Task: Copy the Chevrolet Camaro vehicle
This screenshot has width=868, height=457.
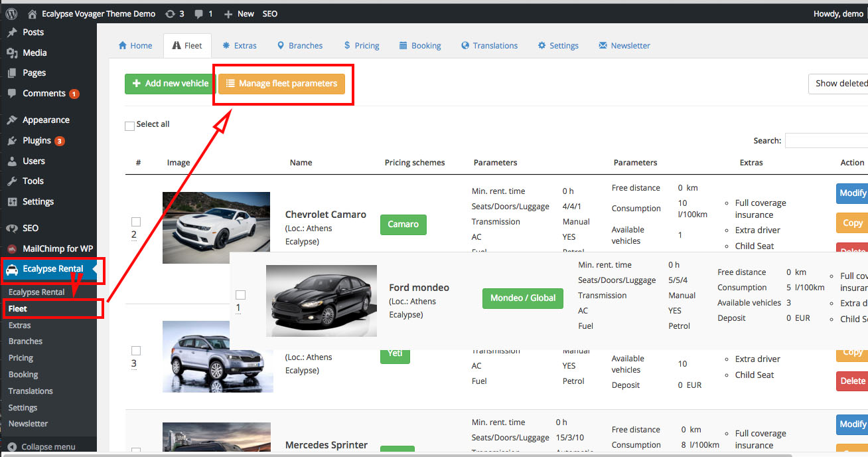Action: coord(852,223)
